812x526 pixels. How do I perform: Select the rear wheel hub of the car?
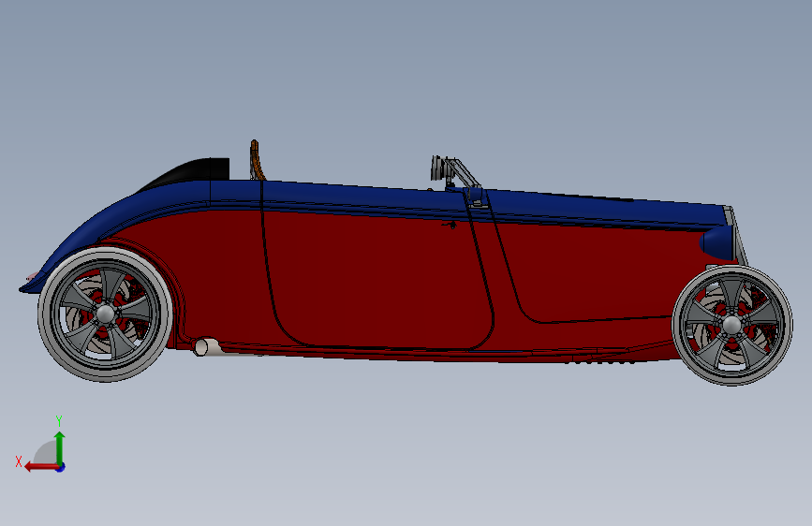105,314
